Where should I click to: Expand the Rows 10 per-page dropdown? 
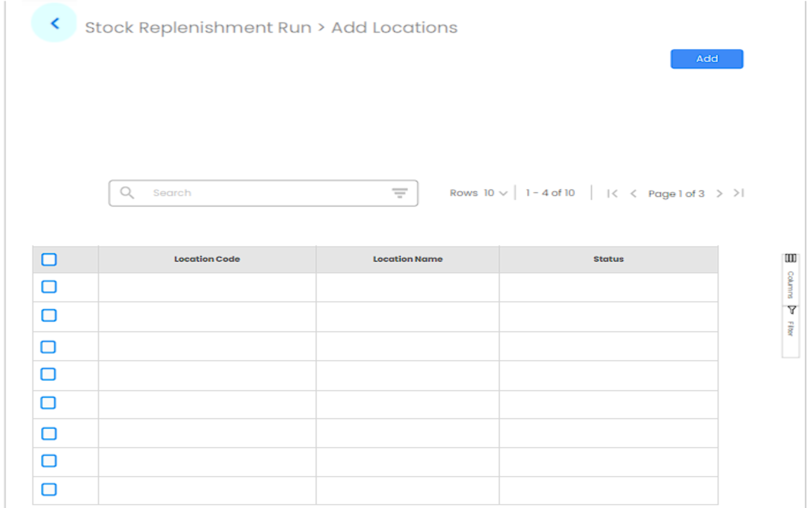[495, 193]
